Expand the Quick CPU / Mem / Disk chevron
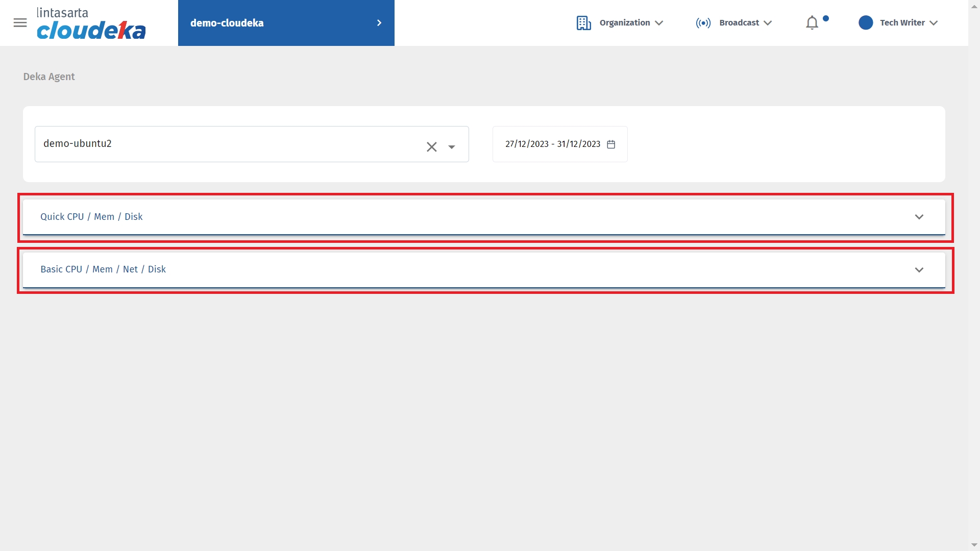Screen dimensions: 980x551 point(919,217)
